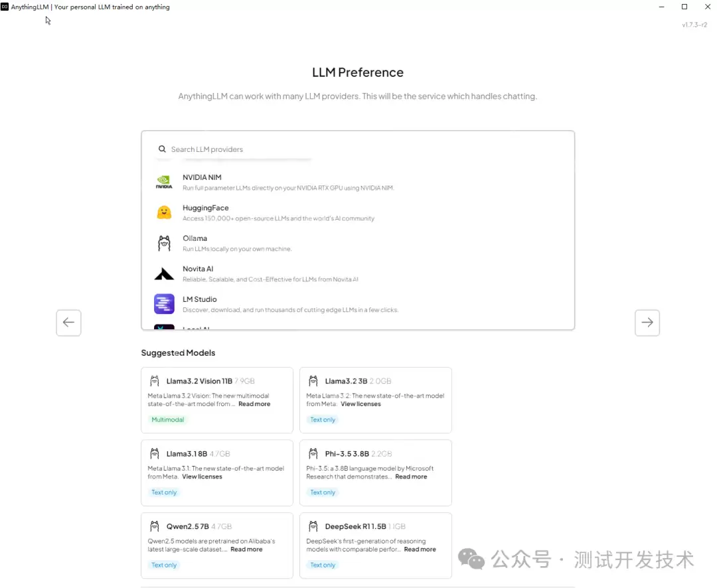Open Read more for Llama3.2 Vision
The height and width of the screenshot is (588, 717).
pos(254,404)
